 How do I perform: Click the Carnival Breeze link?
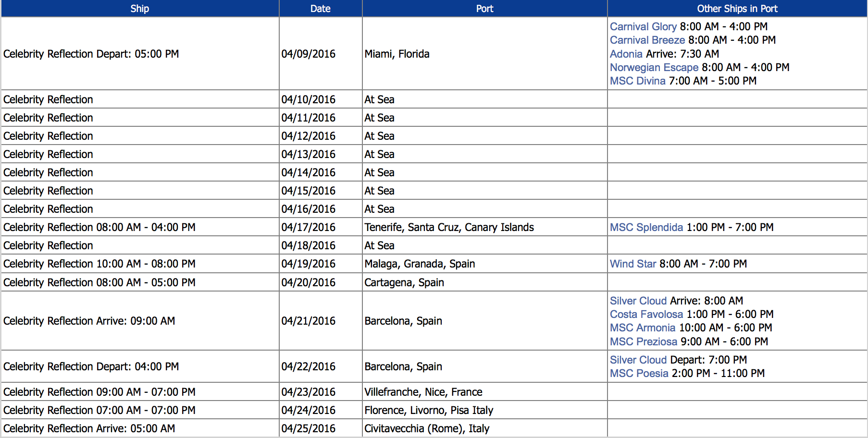647,40
